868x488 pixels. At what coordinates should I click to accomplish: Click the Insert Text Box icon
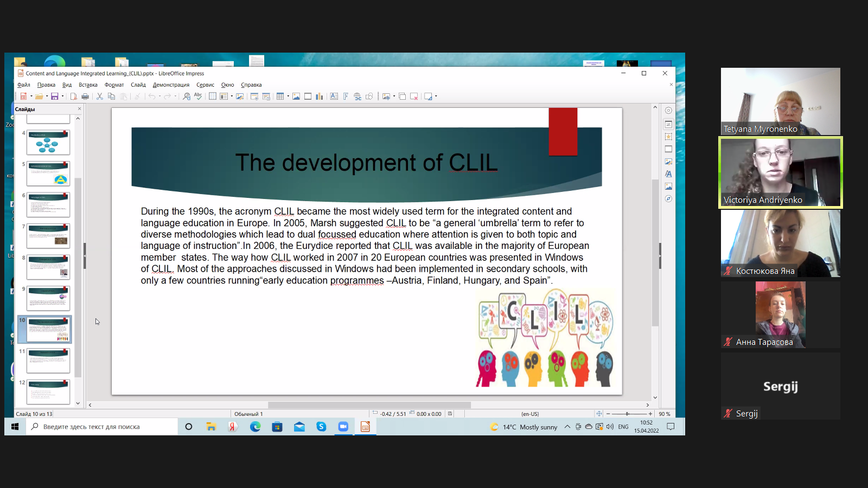pos(334,97)
